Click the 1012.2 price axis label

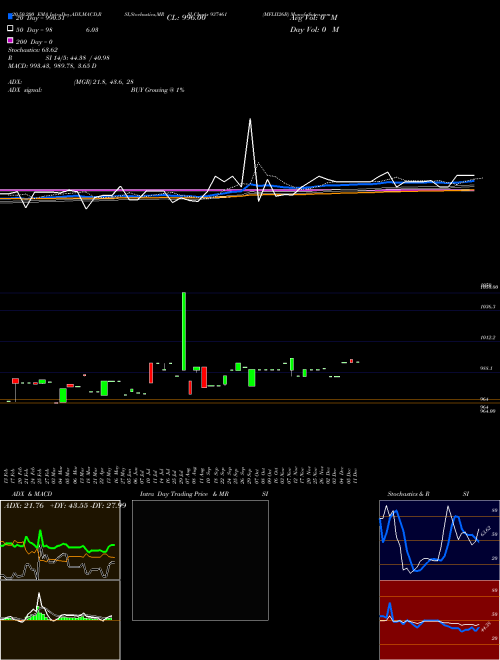pyautogui.click(x=487, y=338)
